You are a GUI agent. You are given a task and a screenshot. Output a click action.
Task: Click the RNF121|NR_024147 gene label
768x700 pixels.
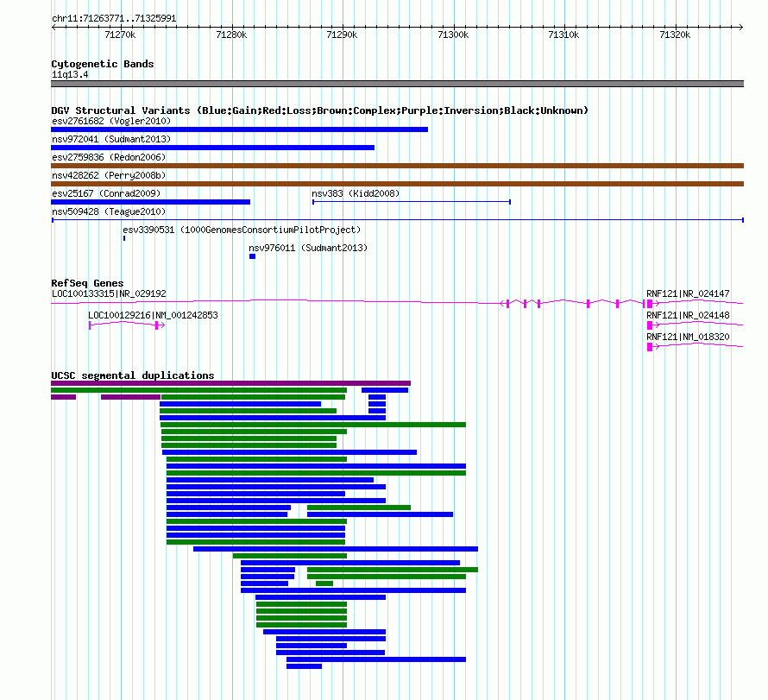point(688,294)
